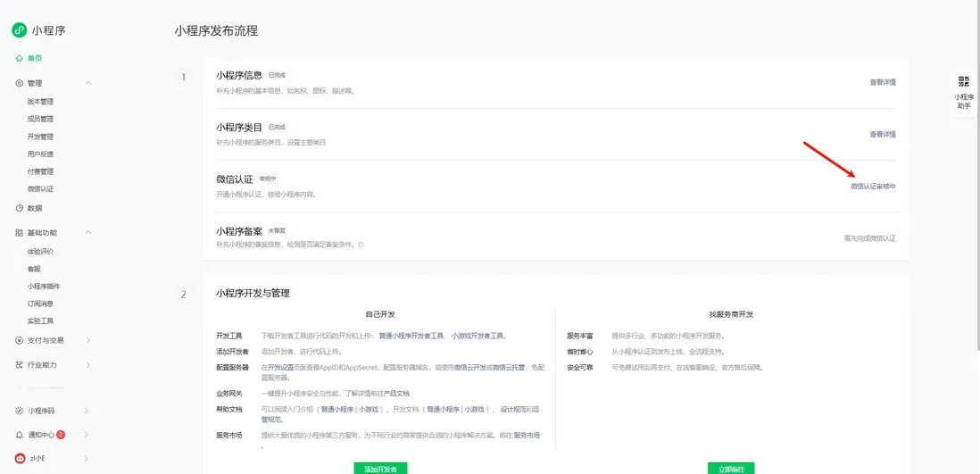The width and height of the screenshot is (980, 474).
Task: Click the 自己开发 column heading
Action: pyautogui.click(x=380, y=314)
